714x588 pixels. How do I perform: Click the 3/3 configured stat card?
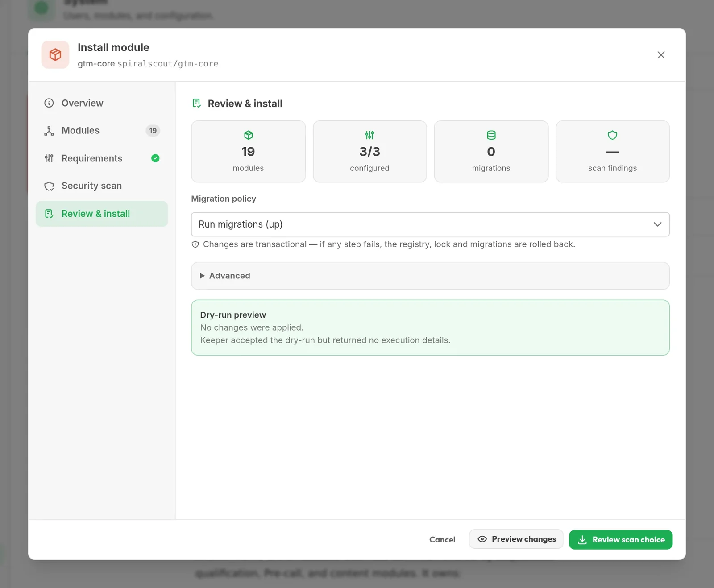pos(370,152)
